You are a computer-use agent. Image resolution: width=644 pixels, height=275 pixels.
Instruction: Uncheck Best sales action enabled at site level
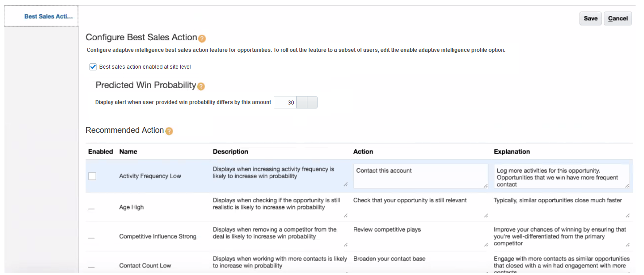point(93,67)
